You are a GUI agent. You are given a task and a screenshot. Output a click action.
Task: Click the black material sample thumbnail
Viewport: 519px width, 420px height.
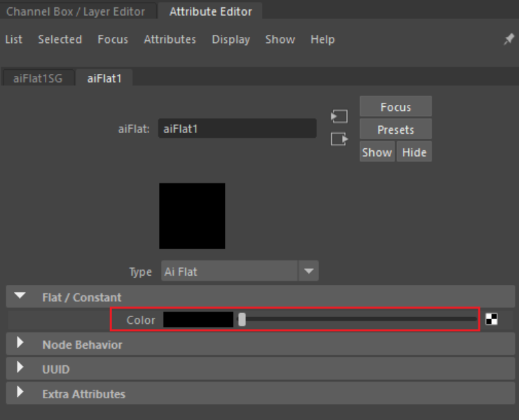coord(192,216)
